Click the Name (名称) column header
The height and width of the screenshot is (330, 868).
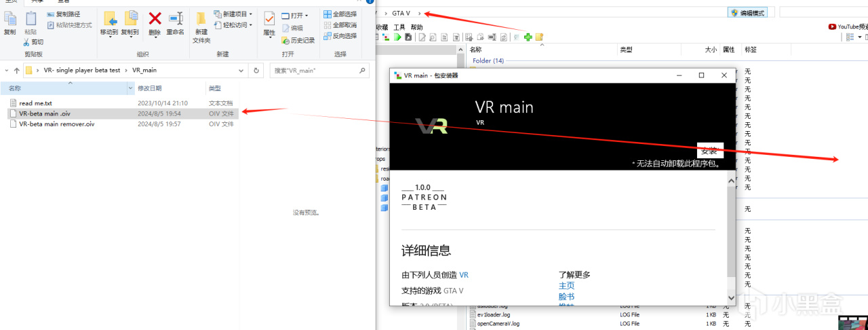point(63,88)
